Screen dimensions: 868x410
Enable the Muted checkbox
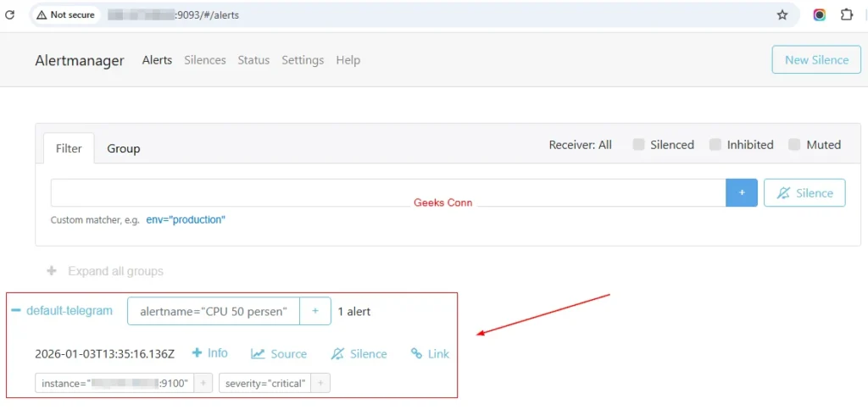794,145
